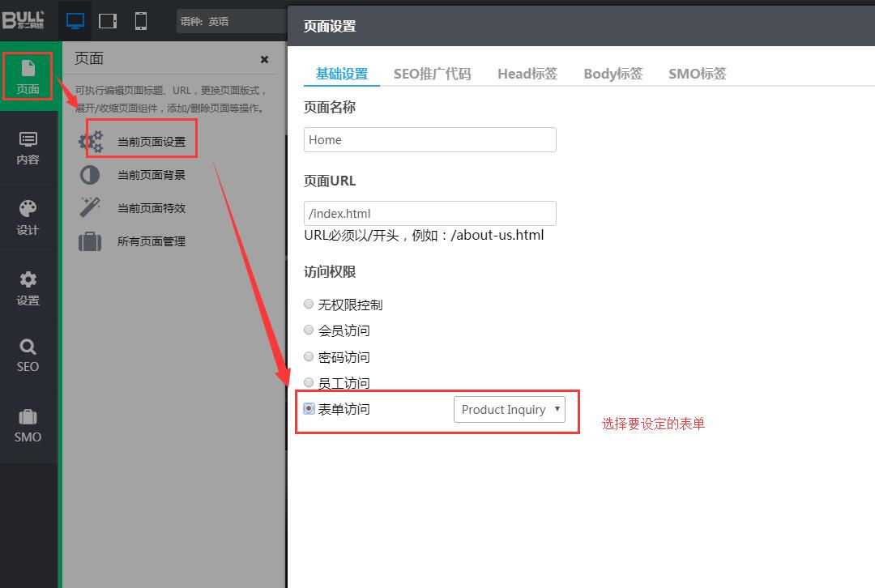This screenshot has height=588, width=875.
Task: Open the 内容 (Content) sidebar panel
Action: (x=28, y=148)
